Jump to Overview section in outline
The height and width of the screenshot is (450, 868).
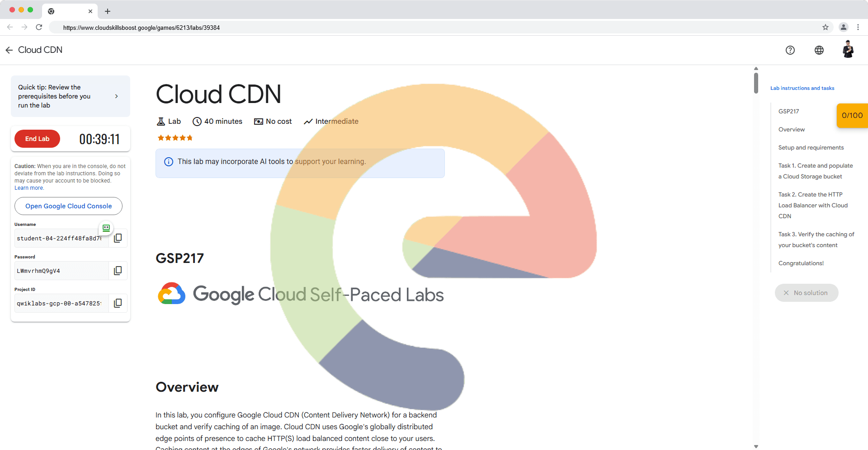tap(791, 130)
